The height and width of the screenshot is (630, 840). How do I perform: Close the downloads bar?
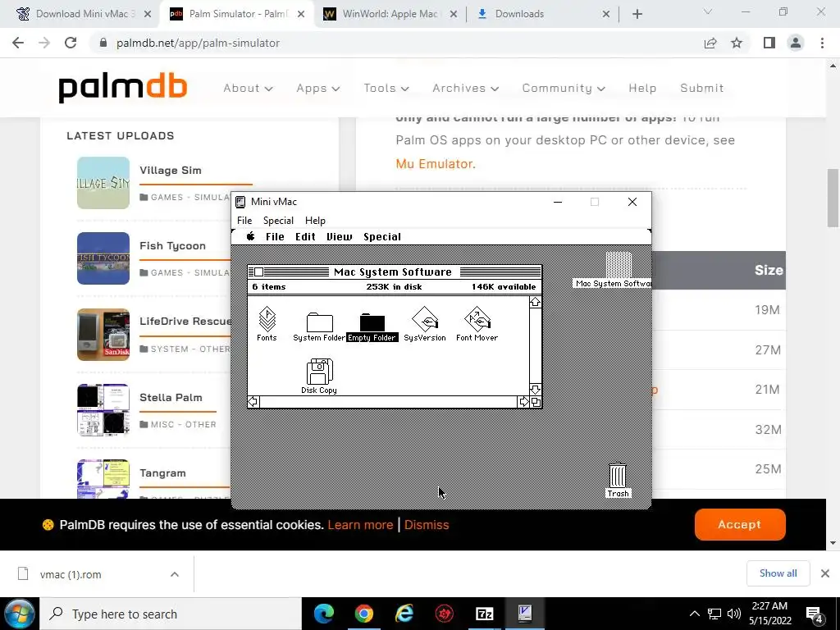pos(825,573)
